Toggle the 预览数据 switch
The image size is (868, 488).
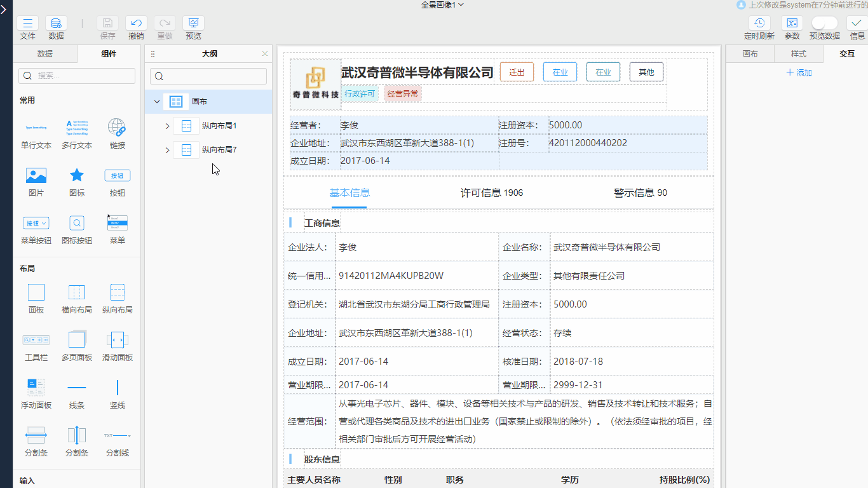(x=824, y=23)
